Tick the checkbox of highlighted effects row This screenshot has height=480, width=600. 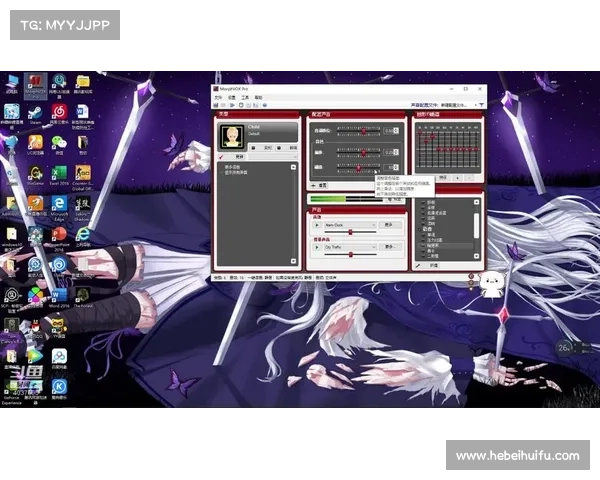point(423,245)
